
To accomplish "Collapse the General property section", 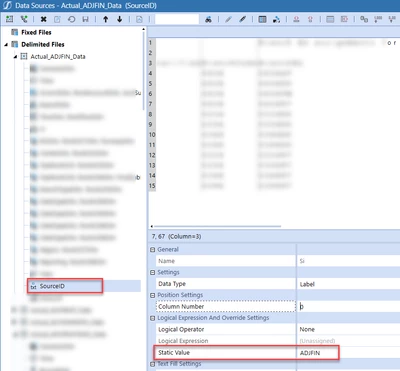I will [x=152, y=250].
